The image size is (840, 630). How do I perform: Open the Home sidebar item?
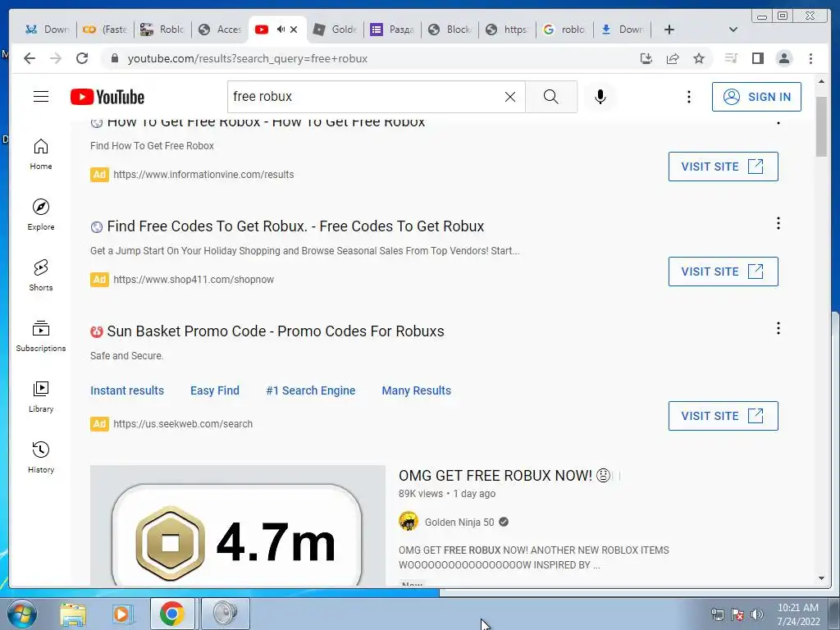click(x=41, y=154)
